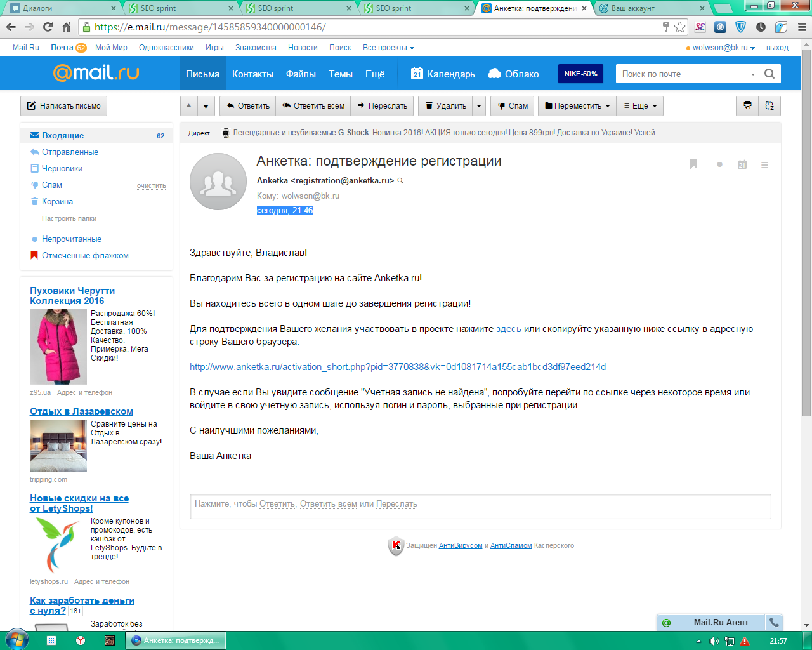Bookmark this page with the star icon

tap(680, 27)
